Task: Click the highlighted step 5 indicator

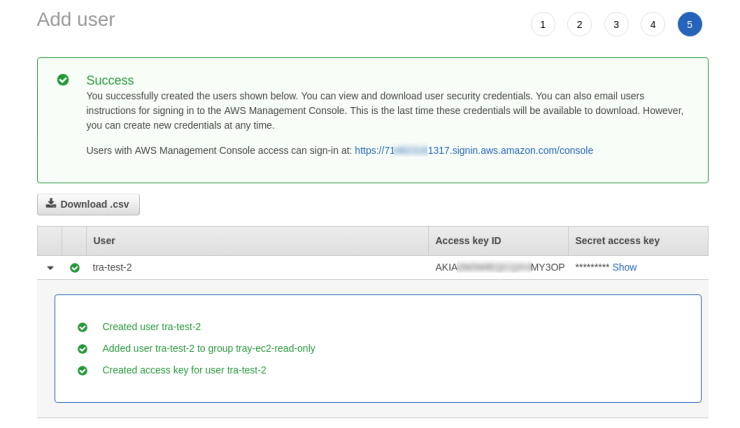Action: point(689,24)
